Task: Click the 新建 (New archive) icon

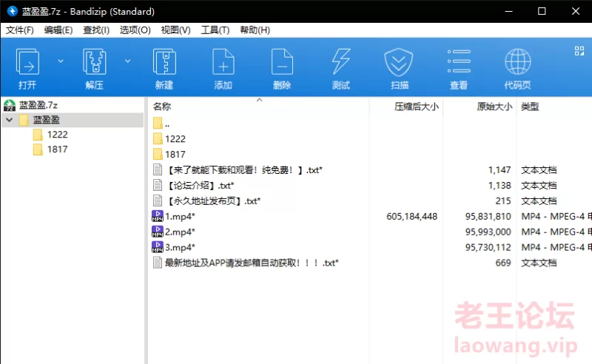Action: (164, 62)
